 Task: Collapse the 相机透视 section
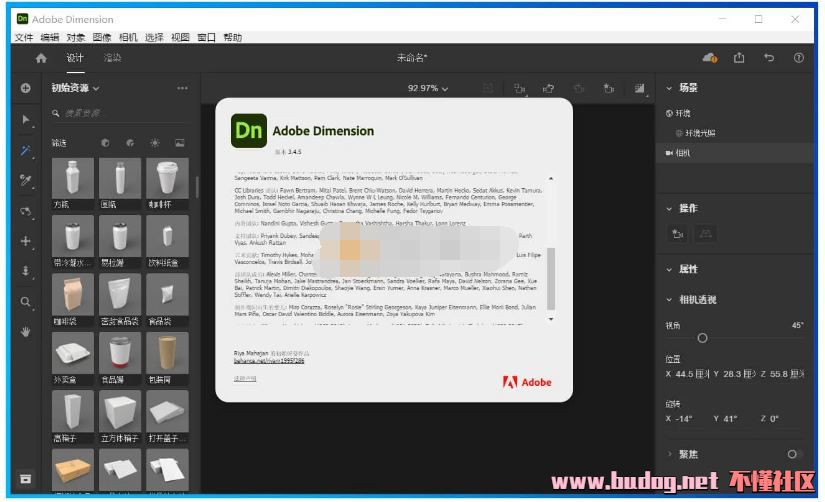pyautogui.click(x=669, y=300)
